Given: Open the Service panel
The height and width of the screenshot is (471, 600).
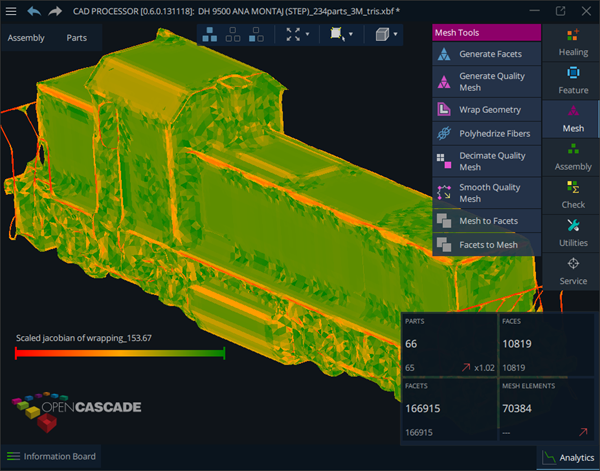Looking at the screenshot, I should click(x=573, y=271).
